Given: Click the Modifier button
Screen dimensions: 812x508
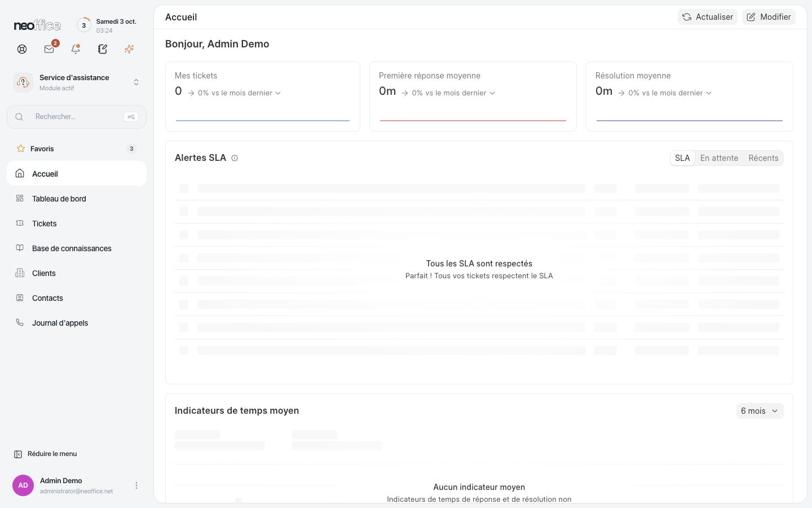Looking at the screenshot, I should point(769,17).
